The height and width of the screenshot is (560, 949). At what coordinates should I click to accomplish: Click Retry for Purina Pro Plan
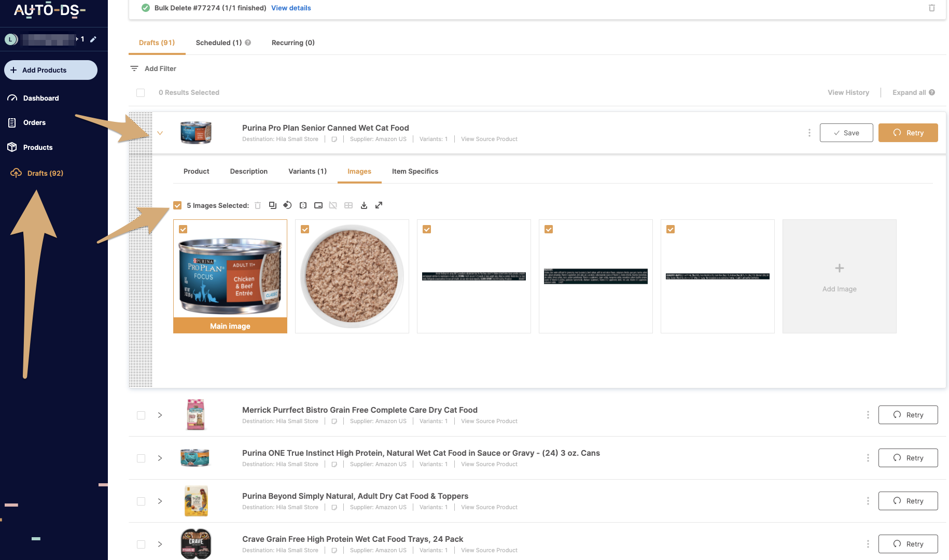908,133
